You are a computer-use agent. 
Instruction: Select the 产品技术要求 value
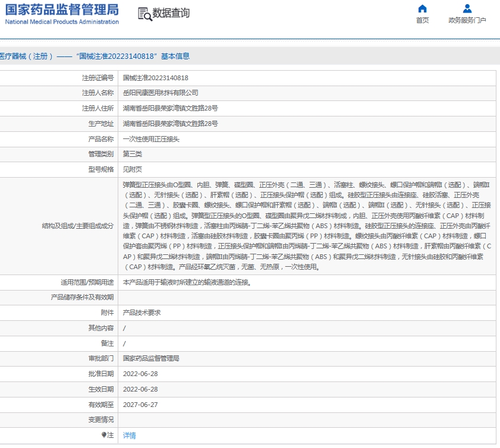(x=142, y=313)
